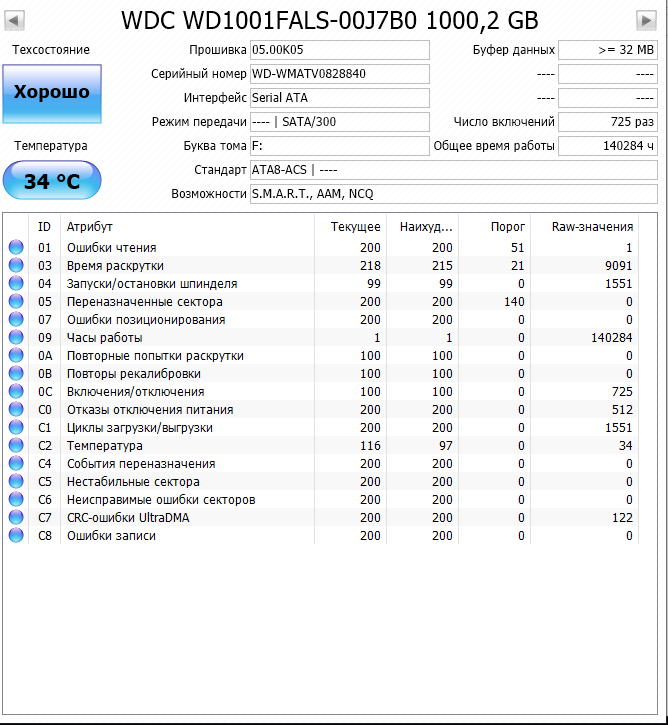
Task: Click the Интерфейс field Serial ATA
Action: (340, 98)
